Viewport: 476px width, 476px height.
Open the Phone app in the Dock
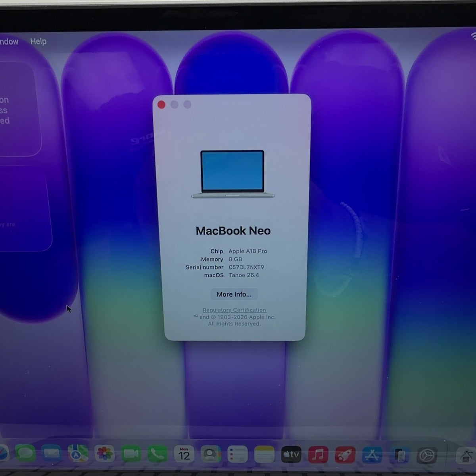(157, 454)
